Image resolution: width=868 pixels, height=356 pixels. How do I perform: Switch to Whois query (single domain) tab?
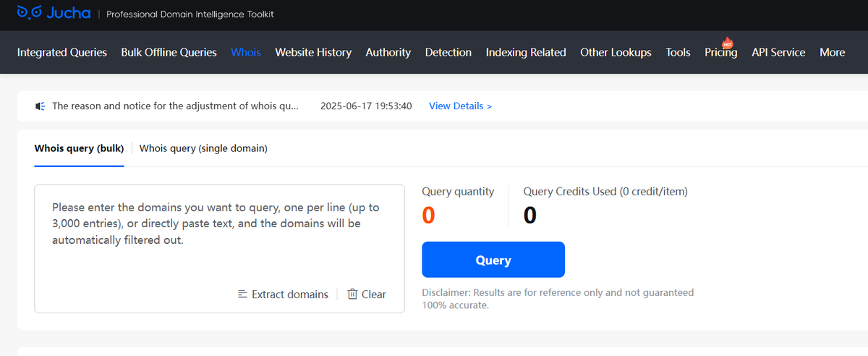203,148
